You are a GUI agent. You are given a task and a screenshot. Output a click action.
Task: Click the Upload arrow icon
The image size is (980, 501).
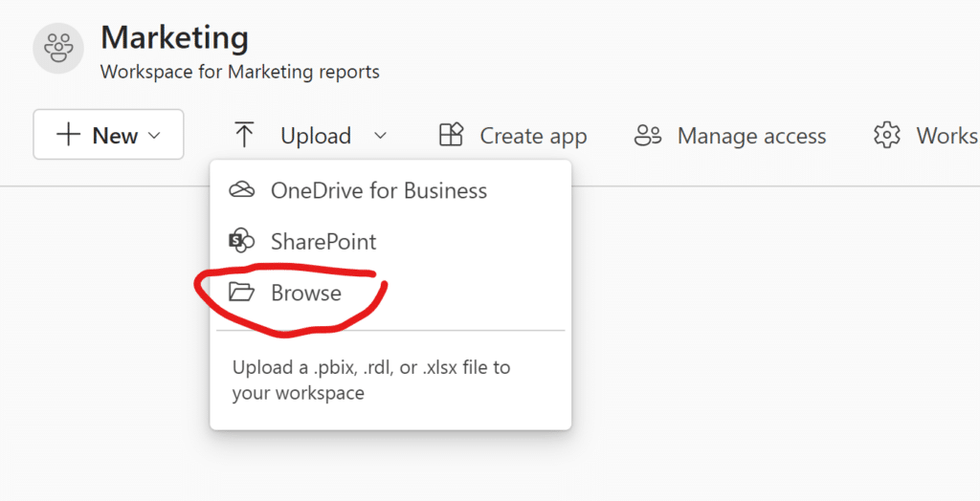point(244,136)
